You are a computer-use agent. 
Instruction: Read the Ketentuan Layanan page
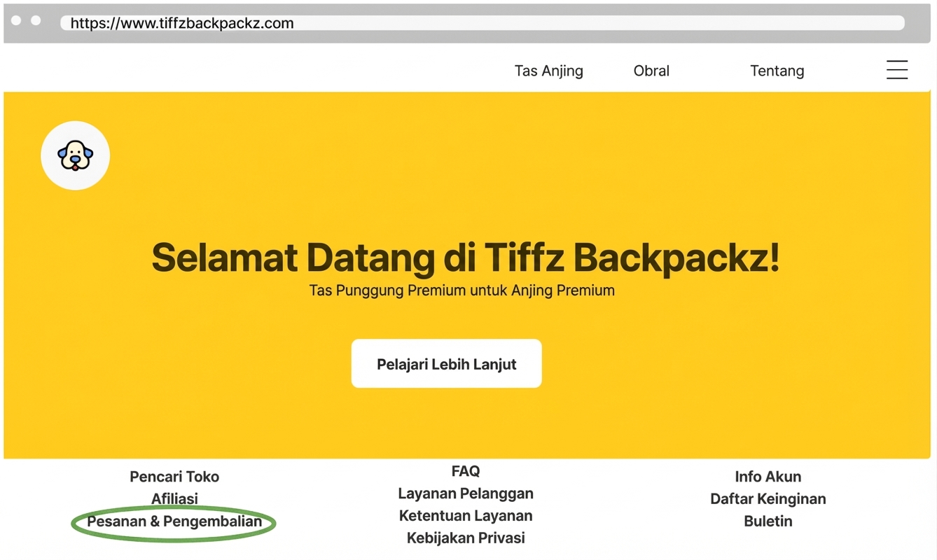[466, 516]
